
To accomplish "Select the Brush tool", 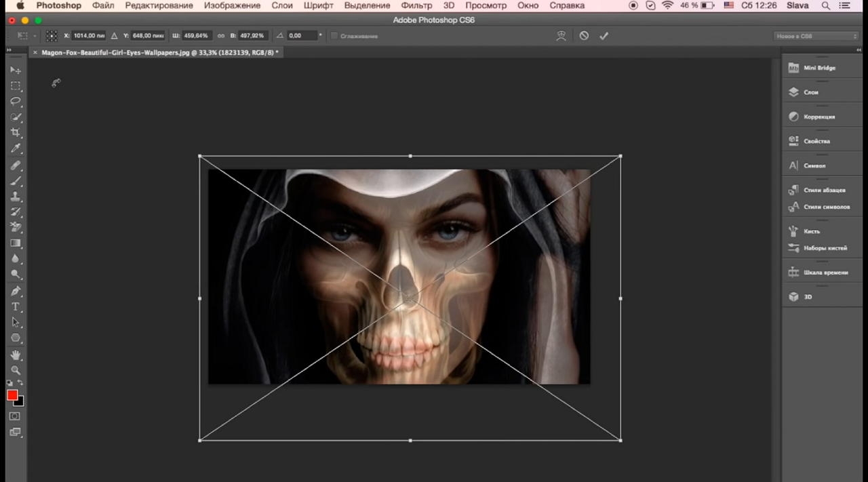I will [x=16, y=181].
